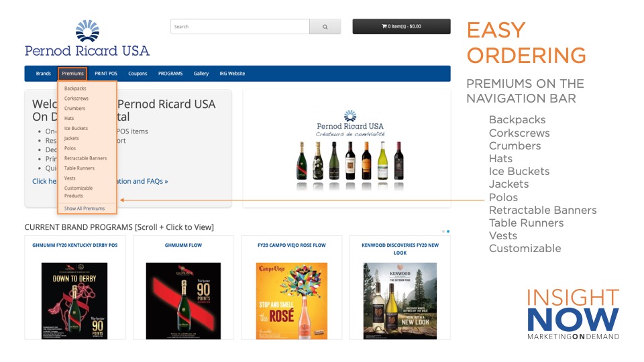The height and width of the screenshot is (362, 644).
Task: Select Backpacks from Premiums dropdown
Action: [x=75, y=88]
